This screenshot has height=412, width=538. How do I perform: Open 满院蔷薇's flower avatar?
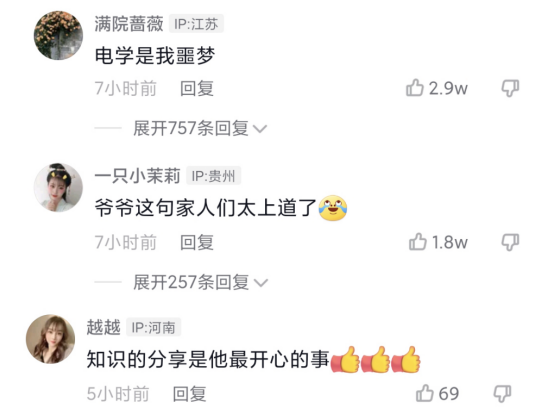tap(58, 35)
